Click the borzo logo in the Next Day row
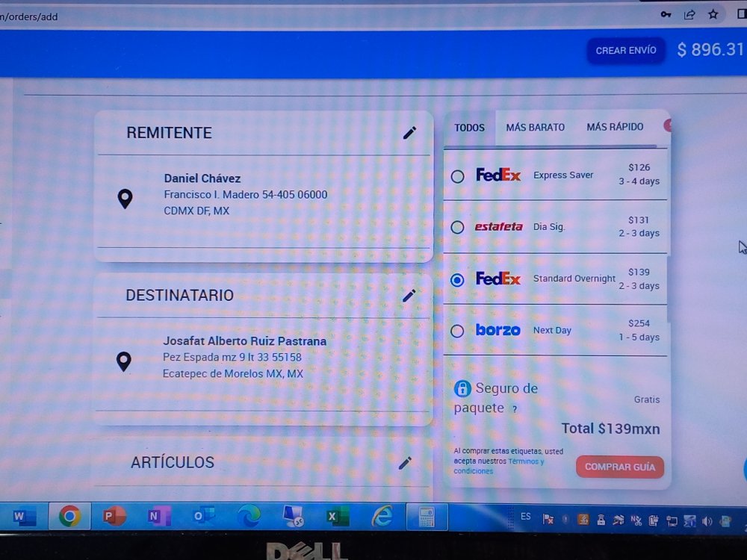The height and width of the screenshot is (560, 747). [498, 329]
